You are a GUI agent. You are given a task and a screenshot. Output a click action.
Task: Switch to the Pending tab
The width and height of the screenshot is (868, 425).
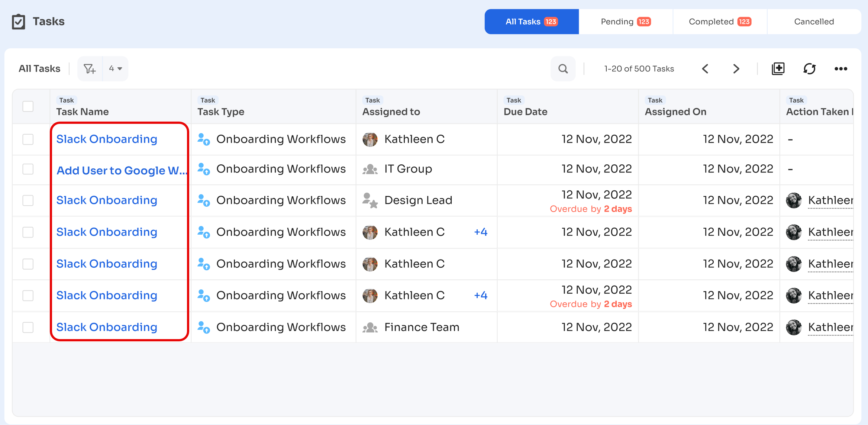click(626, 22)
